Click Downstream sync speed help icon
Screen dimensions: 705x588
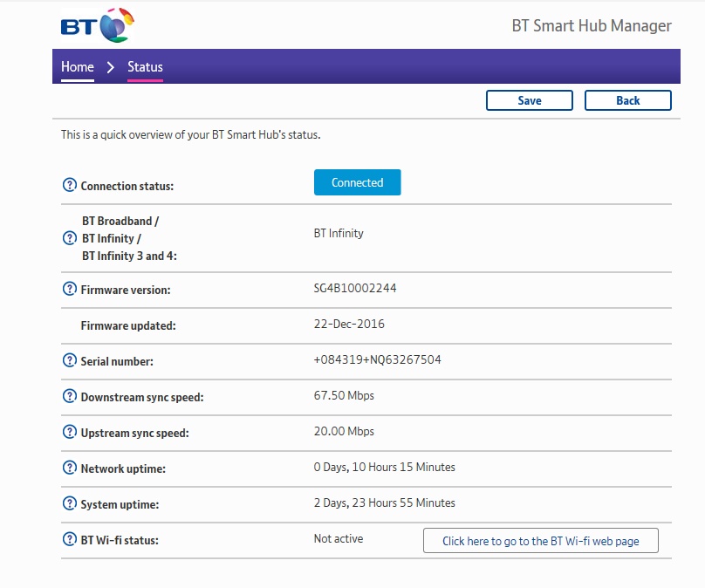pyautogui.click(x=70, y=396)
